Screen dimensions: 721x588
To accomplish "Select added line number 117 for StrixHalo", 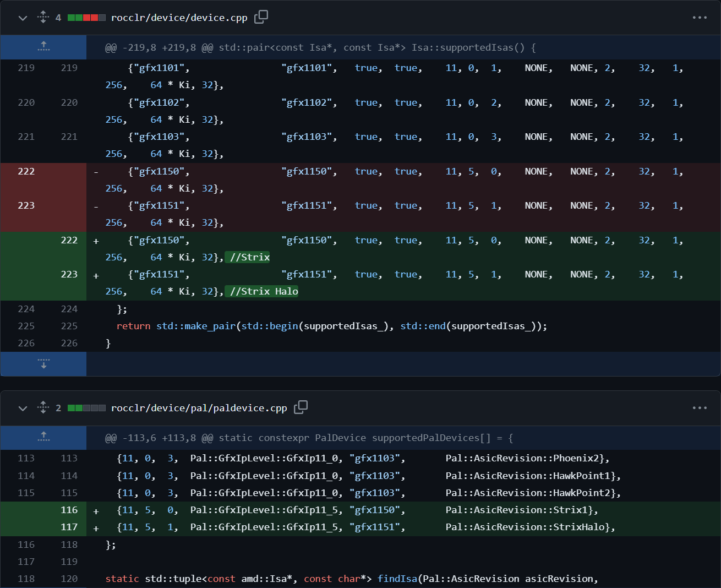I will point(69,527).
